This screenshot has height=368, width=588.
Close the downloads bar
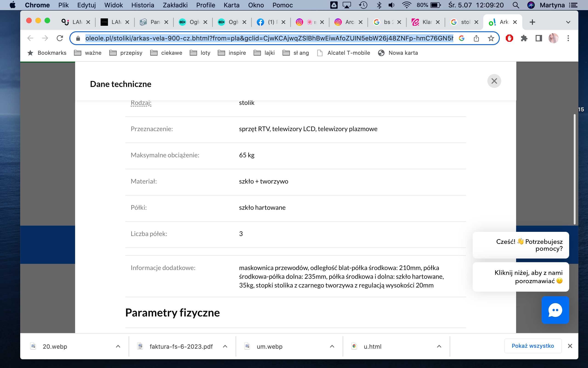[570, 346]
